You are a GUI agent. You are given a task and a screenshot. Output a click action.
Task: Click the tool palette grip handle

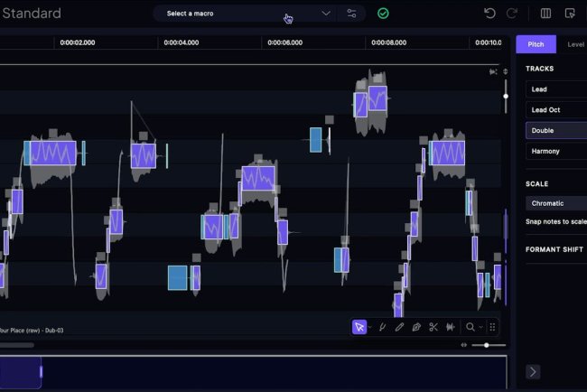tap(492, 327)
